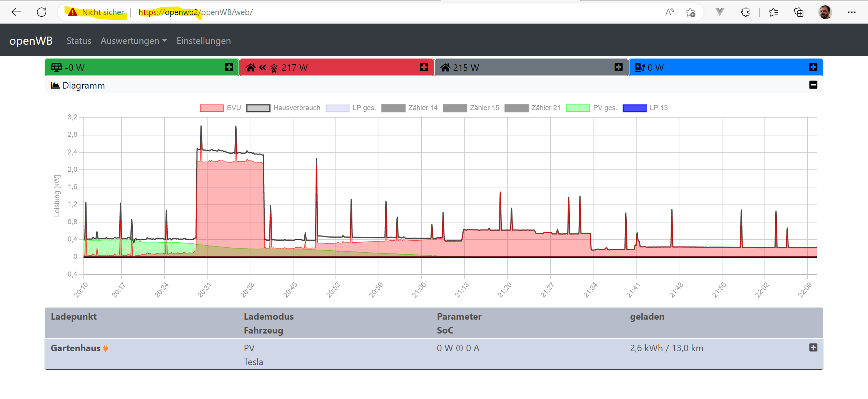Image resolution: width=868 pixels, height=399 pixels.
Task: Add this page to favorites
Action: tap(691, 12)
